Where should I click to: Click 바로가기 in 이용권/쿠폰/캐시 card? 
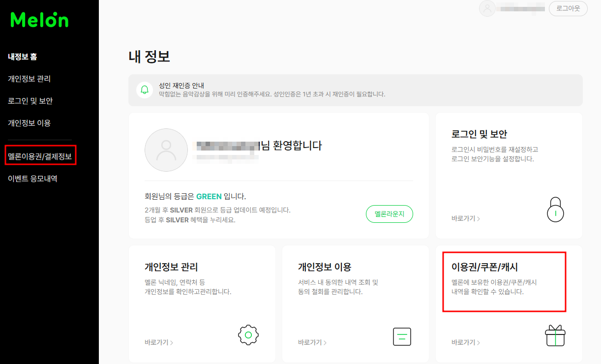[466, 342]
